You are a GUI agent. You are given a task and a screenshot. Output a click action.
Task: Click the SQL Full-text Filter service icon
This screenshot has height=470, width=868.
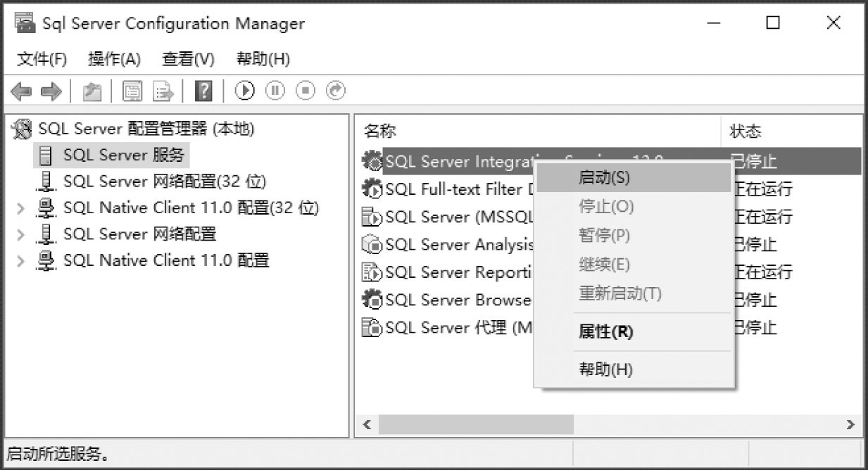point(372,189)
